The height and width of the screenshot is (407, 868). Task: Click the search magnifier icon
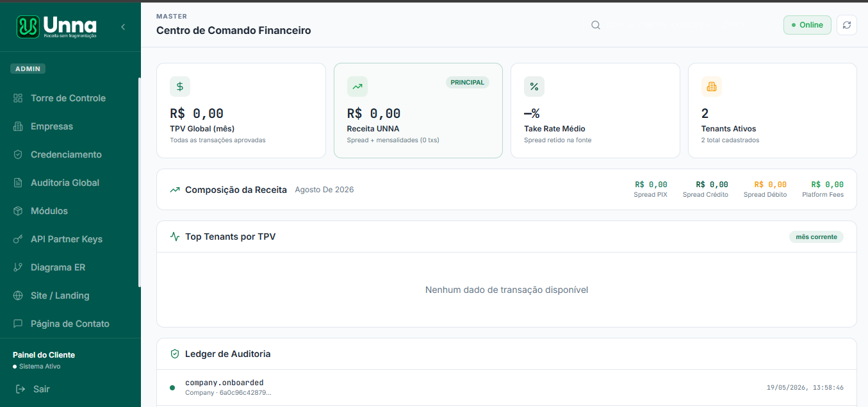(x=596, y=25)
